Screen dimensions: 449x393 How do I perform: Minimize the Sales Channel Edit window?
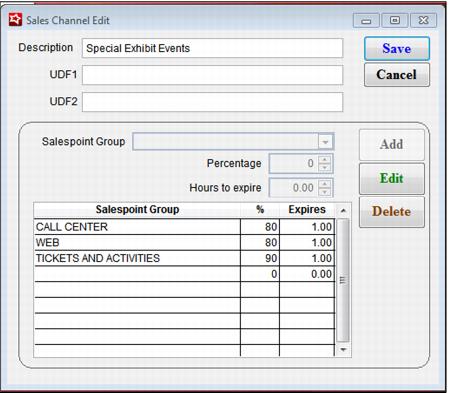[x=366, y=21]
